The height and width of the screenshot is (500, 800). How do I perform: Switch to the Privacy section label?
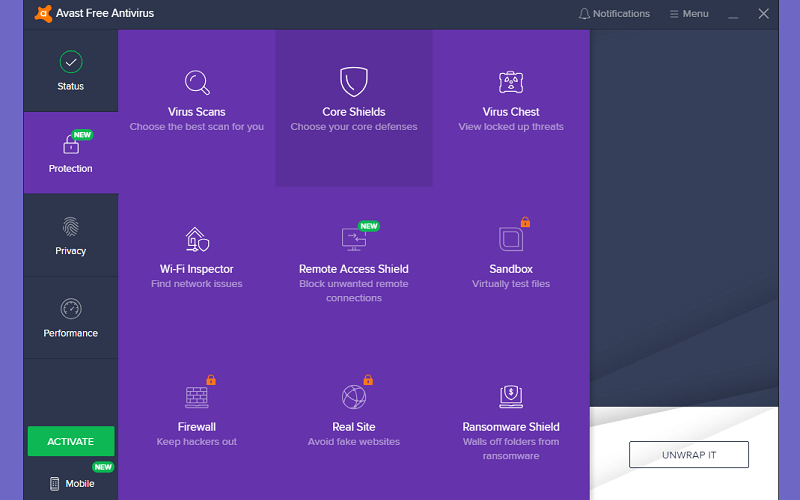pos(70,251)
